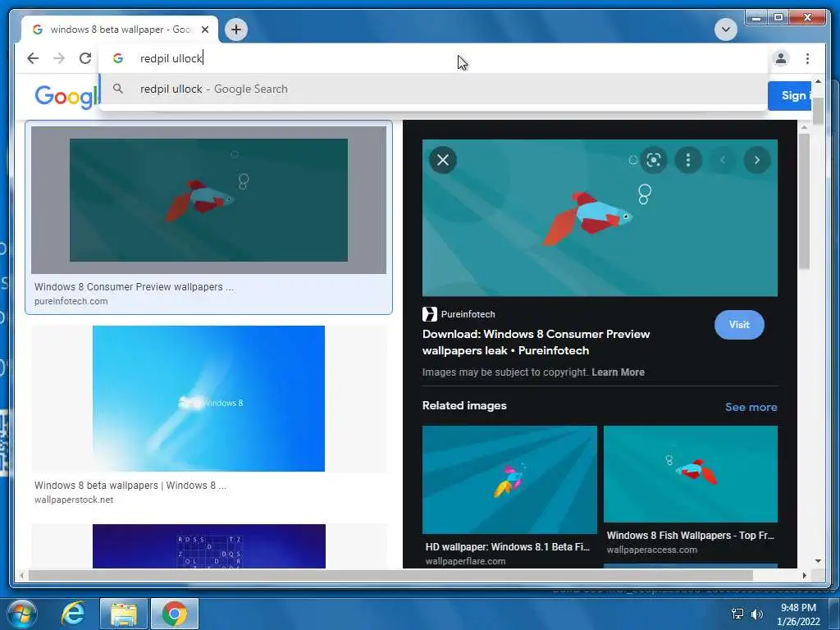Open Windows Explorer folder in taskbar
The height and width of the screenshot is (630, 840).
tap(124, 614)
